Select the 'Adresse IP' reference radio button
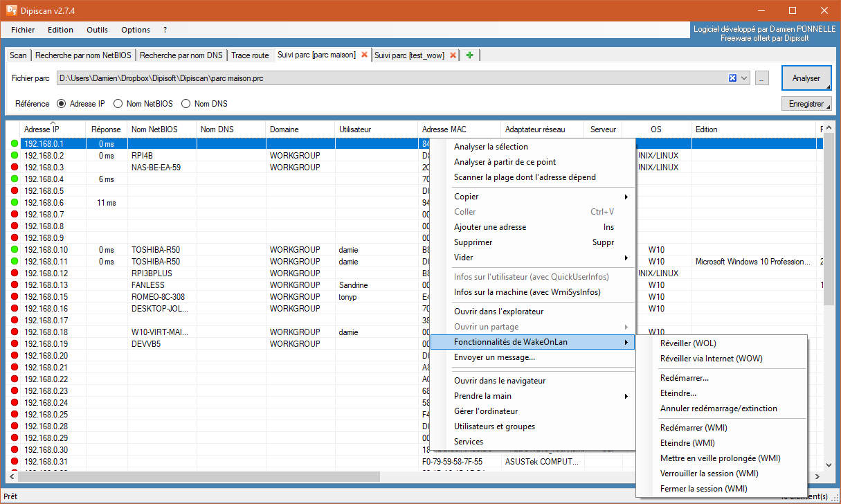This screenshot has height=504, width=841. [61, 104]
